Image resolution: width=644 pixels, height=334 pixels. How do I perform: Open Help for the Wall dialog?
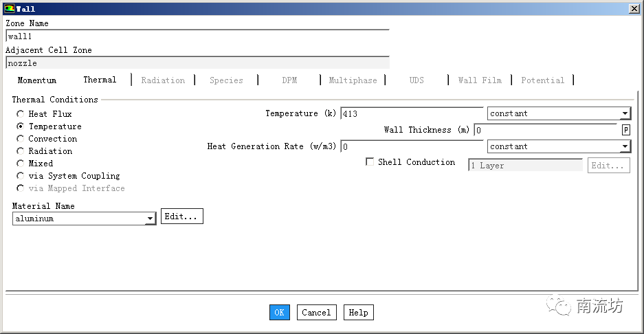359,312
